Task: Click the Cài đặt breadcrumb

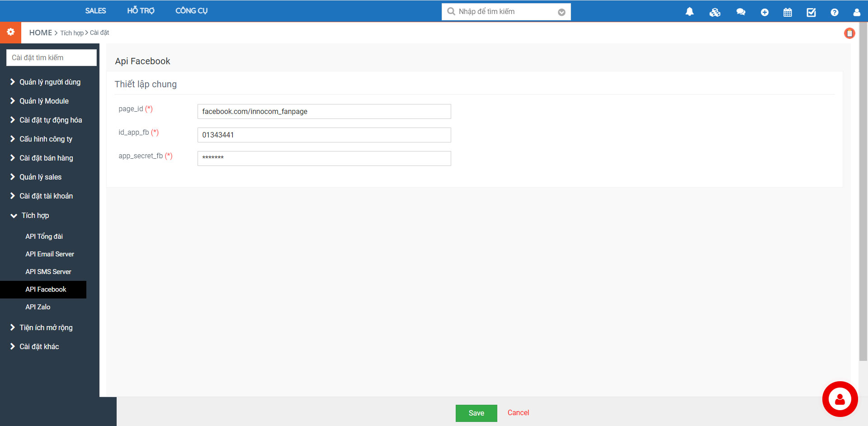Action: point(99,33)
